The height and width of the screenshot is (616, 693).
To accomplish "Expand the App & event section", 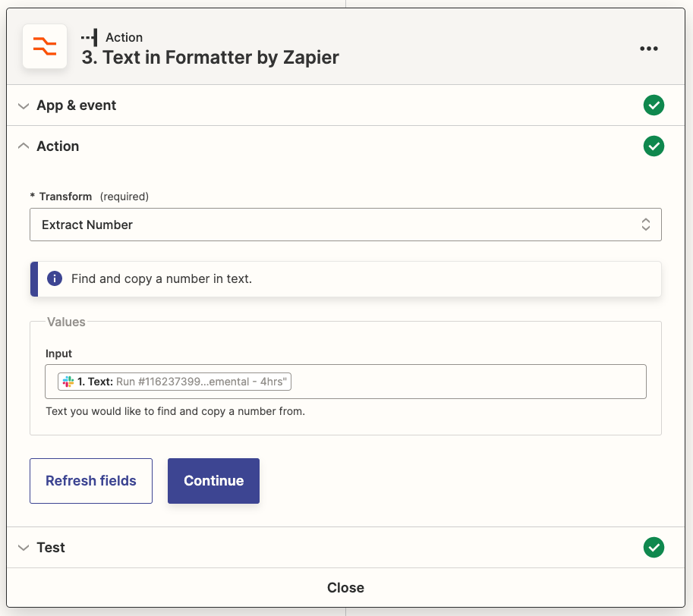I will click(x=23, y=105).
